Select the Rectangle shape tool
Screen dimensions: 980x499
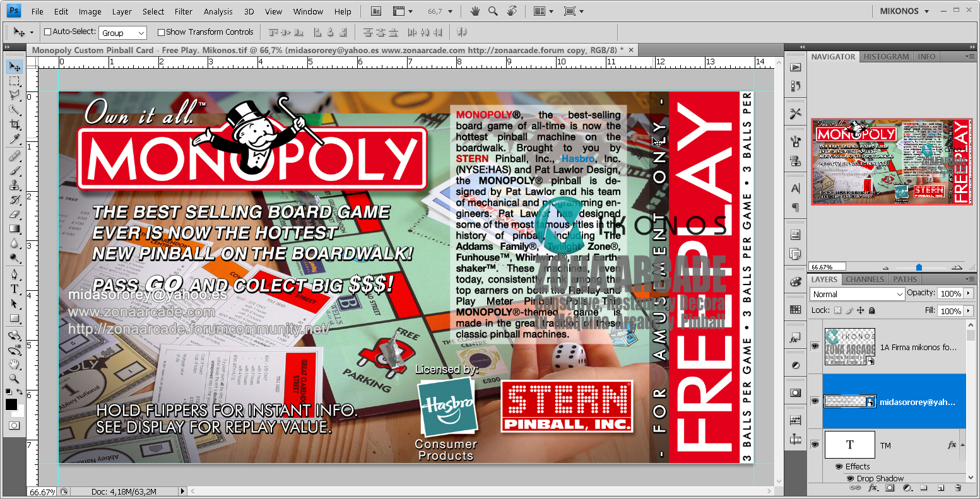15,318
